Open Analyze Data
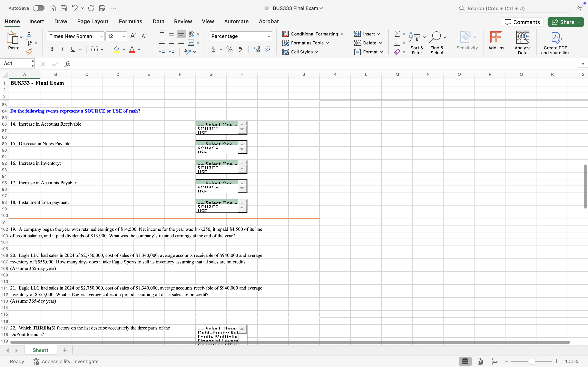Image resolution: width=588 pixels, height=367 pixels. tap(523, 41)
